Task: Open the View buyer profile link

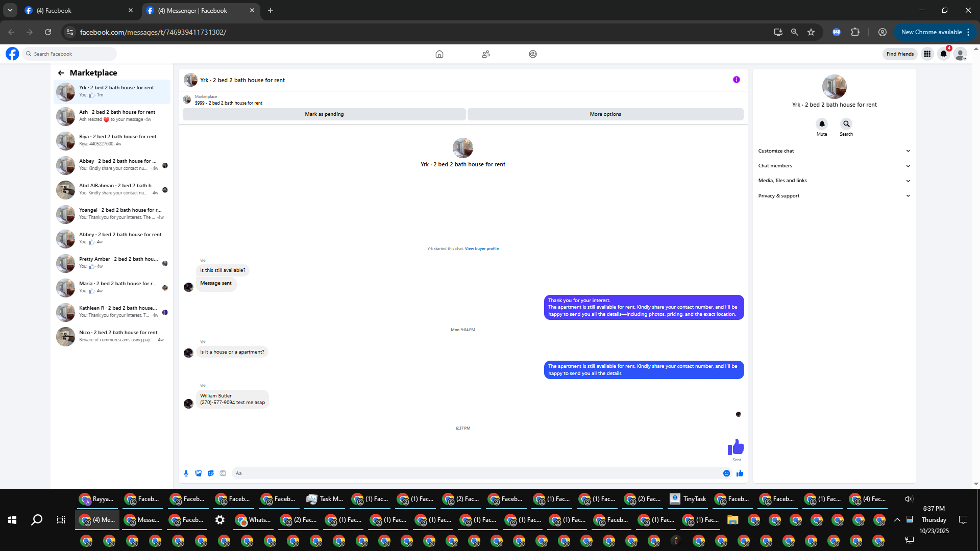Action: coord(481,249)
